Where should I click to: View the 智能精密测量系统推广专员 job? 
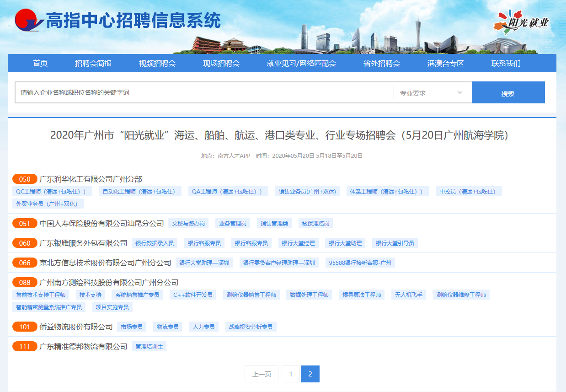(49, 307)
